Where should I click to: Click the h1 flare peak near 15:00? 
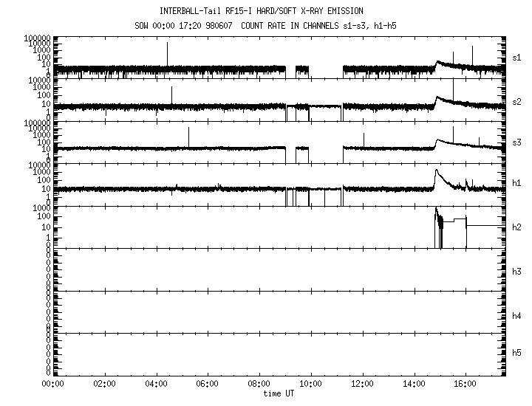point(436,171)
